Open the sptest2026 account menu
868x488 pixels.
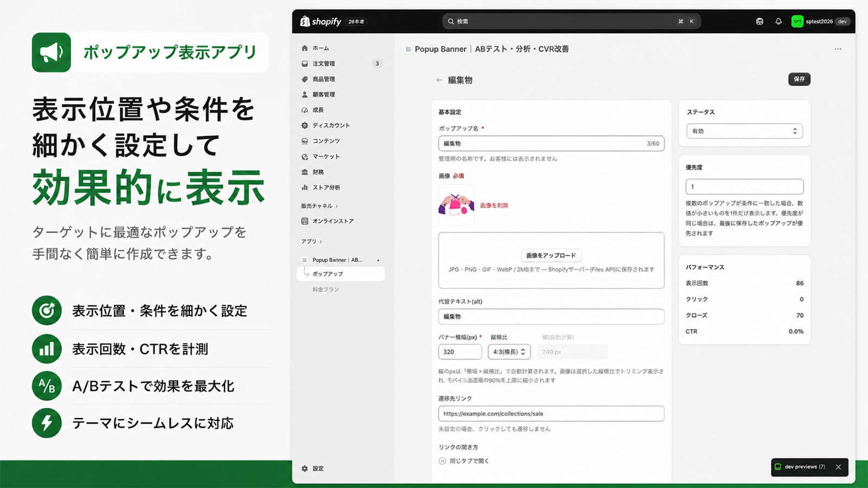pyautogui.click(x=820, y=22)
